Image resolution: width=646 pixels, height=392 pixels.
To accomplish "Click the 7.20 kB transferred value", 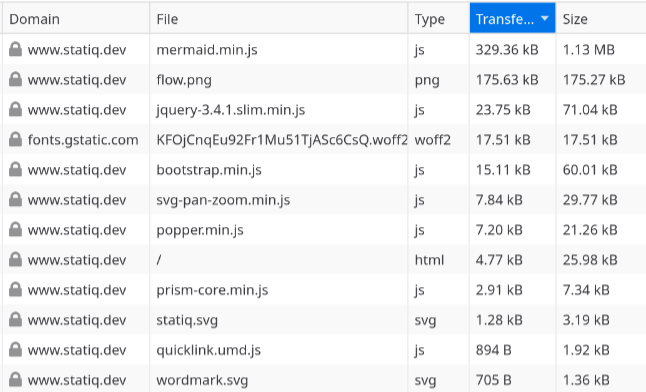I will point(499,230).
